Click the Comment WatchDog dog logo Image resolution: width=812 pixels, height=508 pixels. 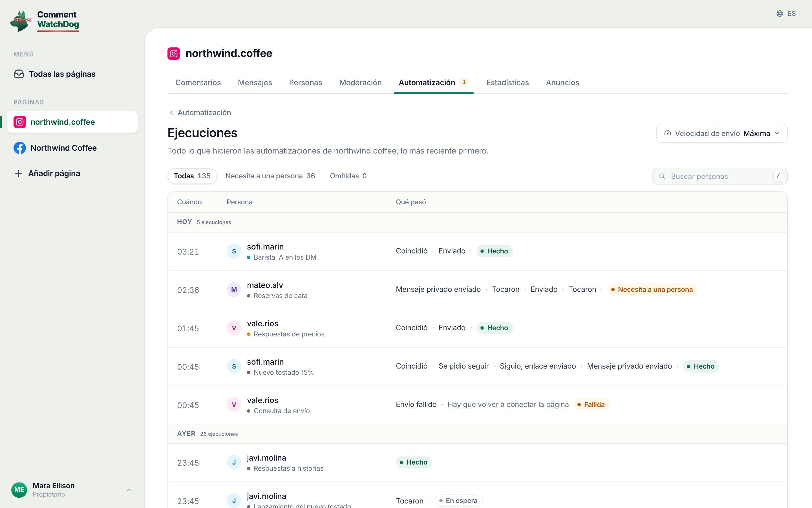click(21, 21)
